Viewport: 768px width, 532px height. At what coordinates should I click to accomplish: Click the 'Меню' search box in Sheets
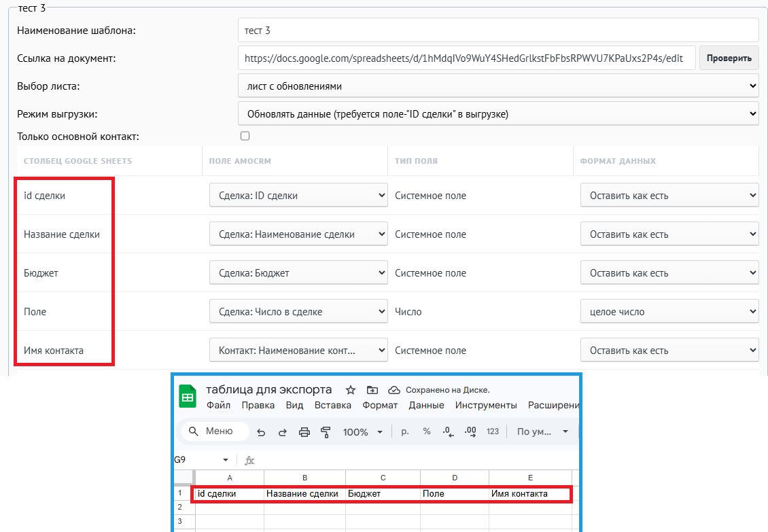pyautogui.click(x=215, y=431)
